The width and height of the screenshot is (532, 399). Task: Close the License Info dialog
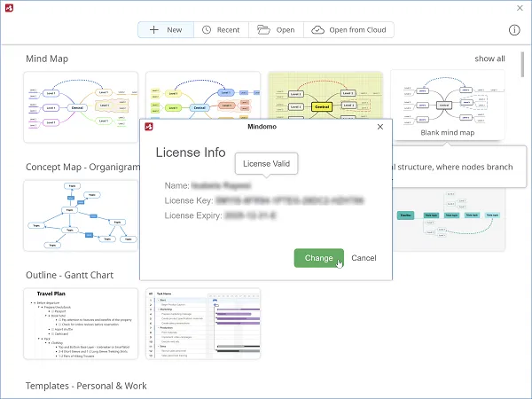pos(380,127)
